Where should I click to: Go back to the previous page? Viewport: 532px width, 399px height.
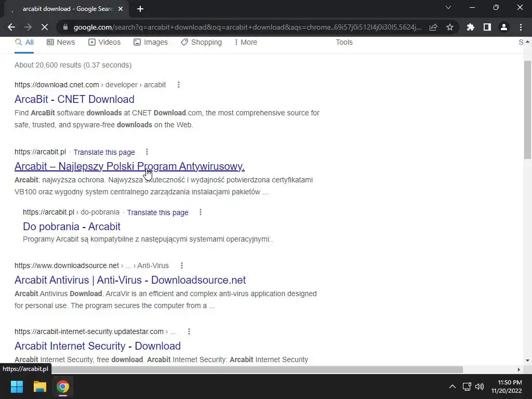[11, 27]
